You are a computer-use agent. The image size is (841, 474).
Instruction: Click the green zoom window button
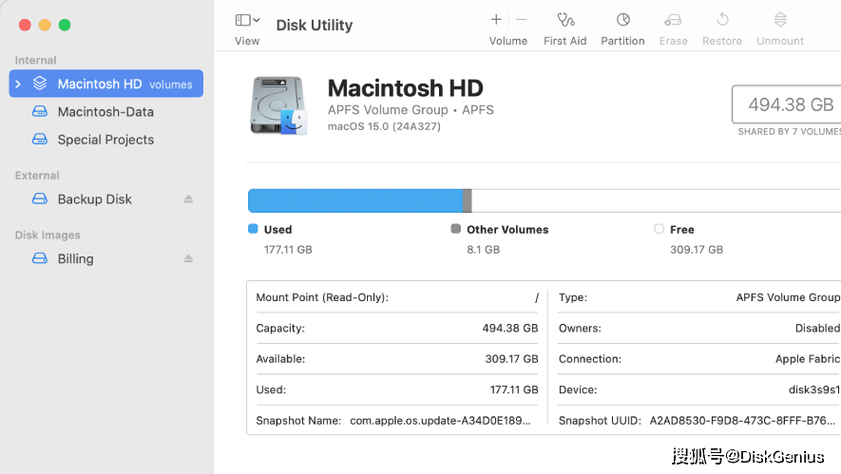[x=64, y=25]
